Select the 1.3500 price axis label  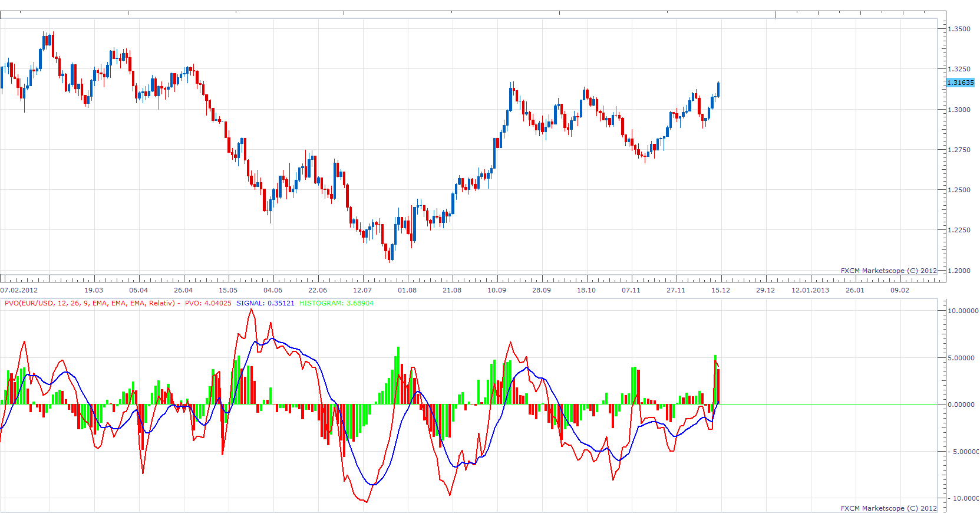(x=959, y=29)
